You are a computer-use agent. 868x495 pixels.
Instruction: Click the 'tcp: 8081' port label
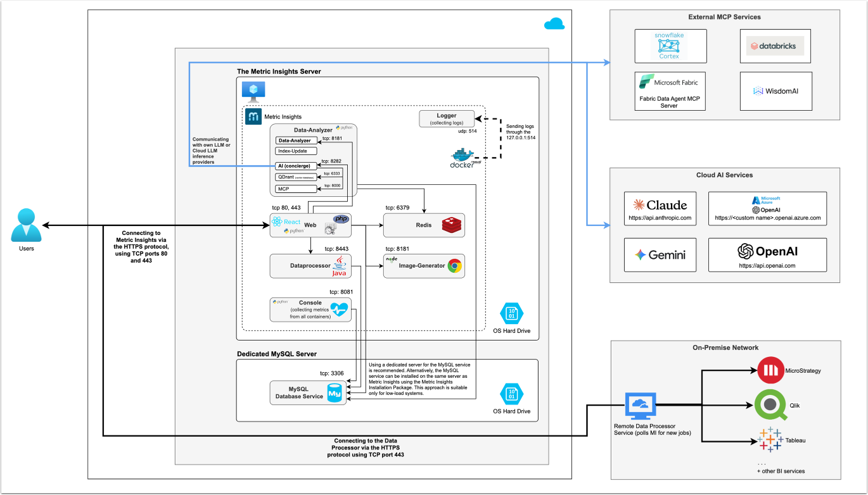341,292
